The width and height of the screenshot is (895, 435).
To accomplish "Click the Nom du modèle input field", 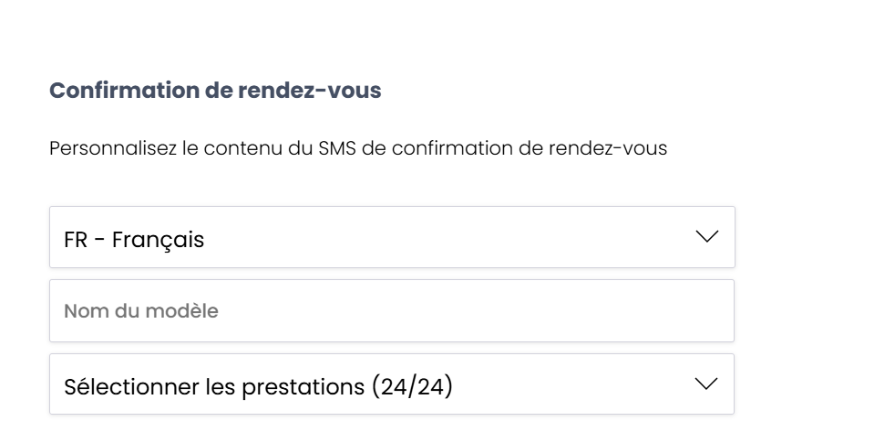I will (391, 311).
